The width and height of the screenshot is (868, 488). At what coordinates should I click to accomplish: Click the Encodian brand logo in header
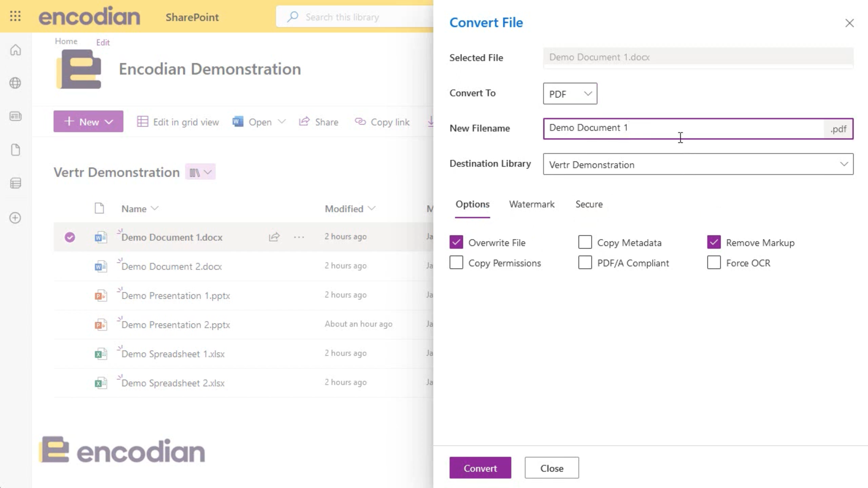[89, 16]
